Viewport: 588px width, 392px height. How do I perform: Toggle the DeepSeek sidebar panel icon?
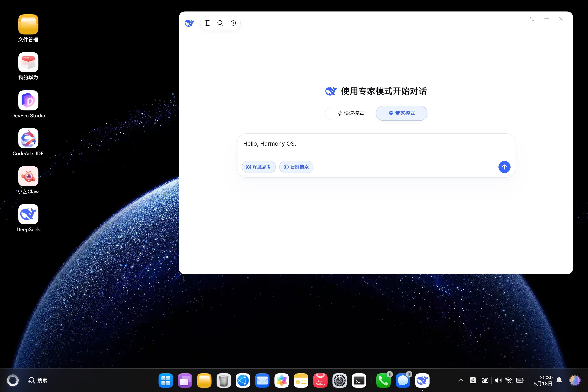(207, 23)
